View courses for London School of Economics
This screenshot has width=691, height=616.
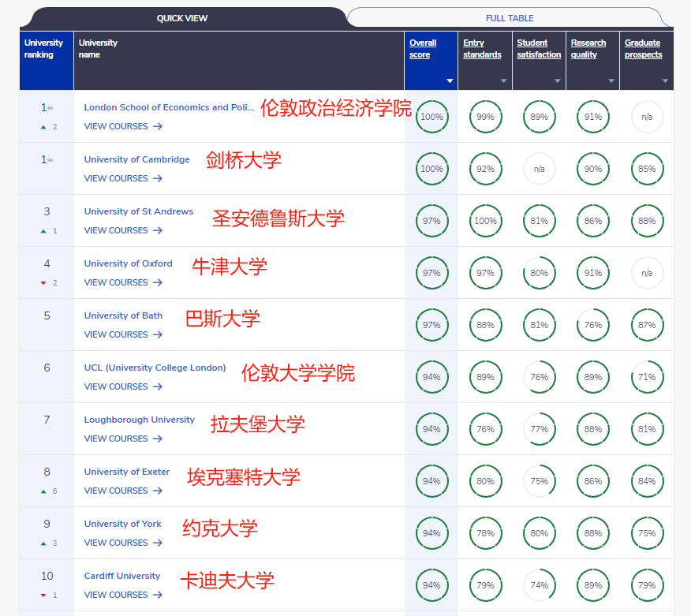pyautogui.click(x=123, y=126)
